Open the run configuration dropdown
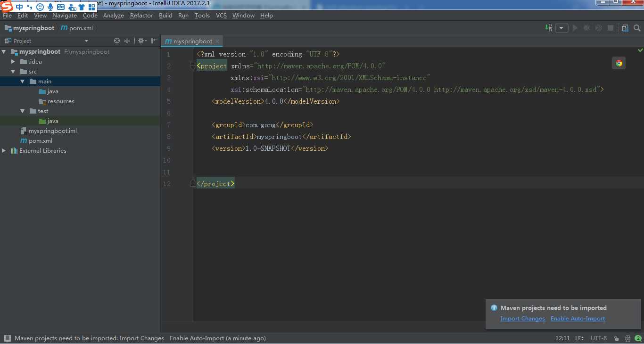 point(561,28)
